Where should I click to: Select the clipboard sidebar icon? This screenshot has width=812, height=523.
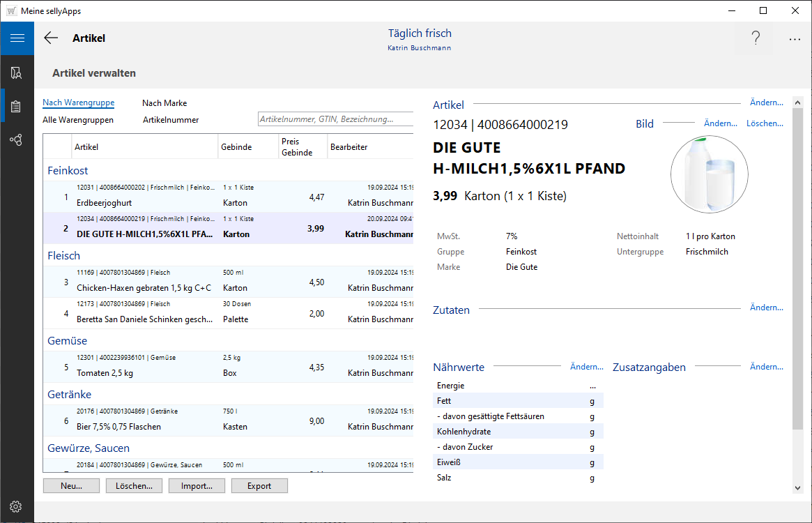pyautogui.click(x=17, y=107)
